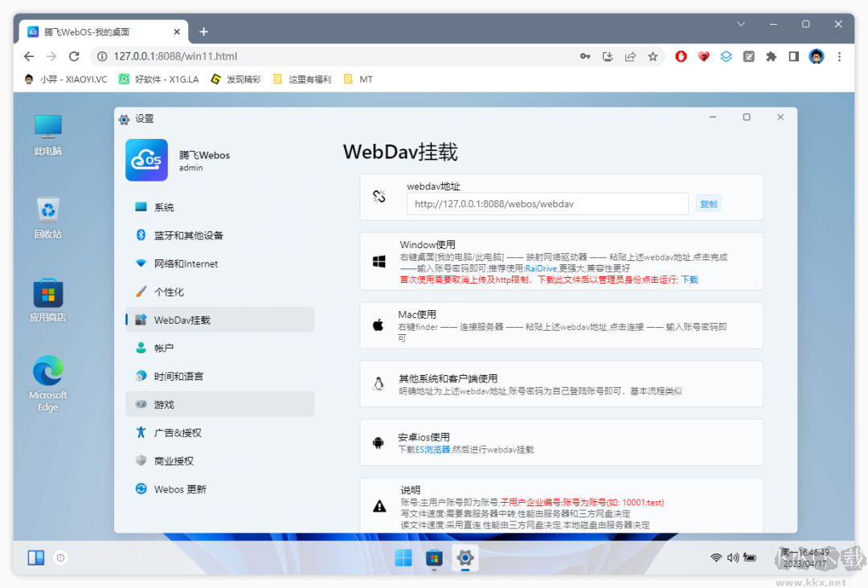
Task: Toggle browser side panel icon
Action: (794, 56)
